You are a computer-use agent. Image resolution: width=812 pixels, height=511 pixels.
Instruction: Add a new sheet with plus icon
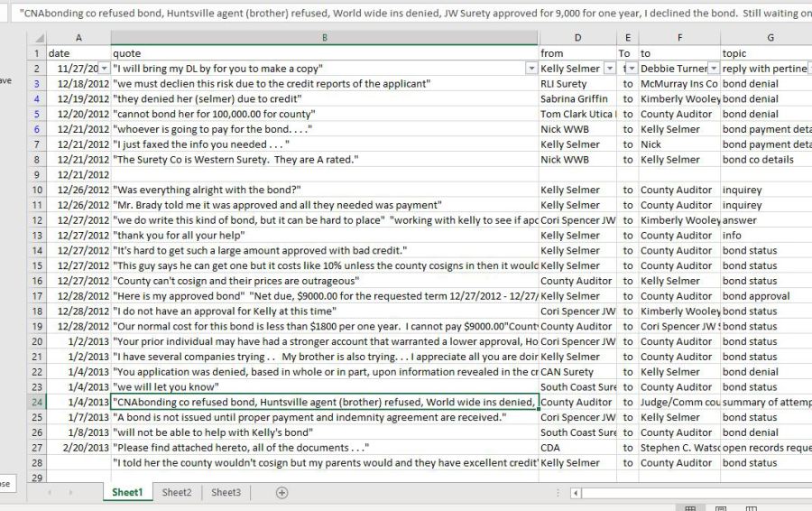[281, 493]
